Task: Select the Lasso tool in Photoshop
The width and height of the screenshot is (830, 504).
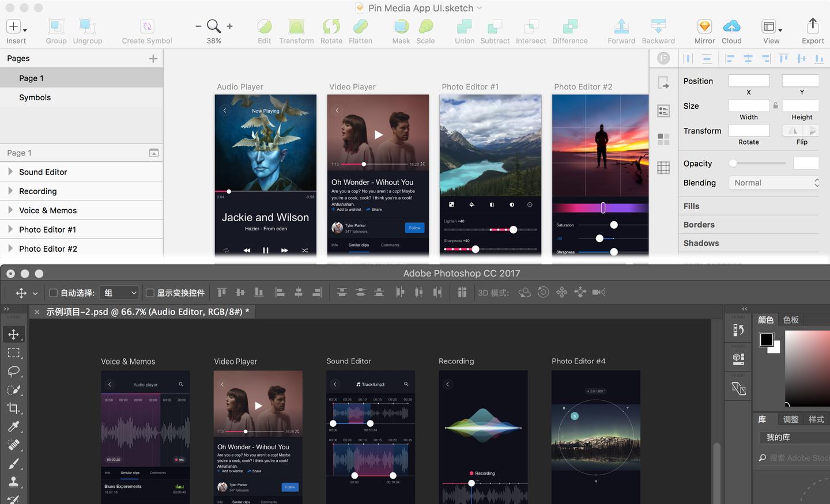Action: click(14, 371)
